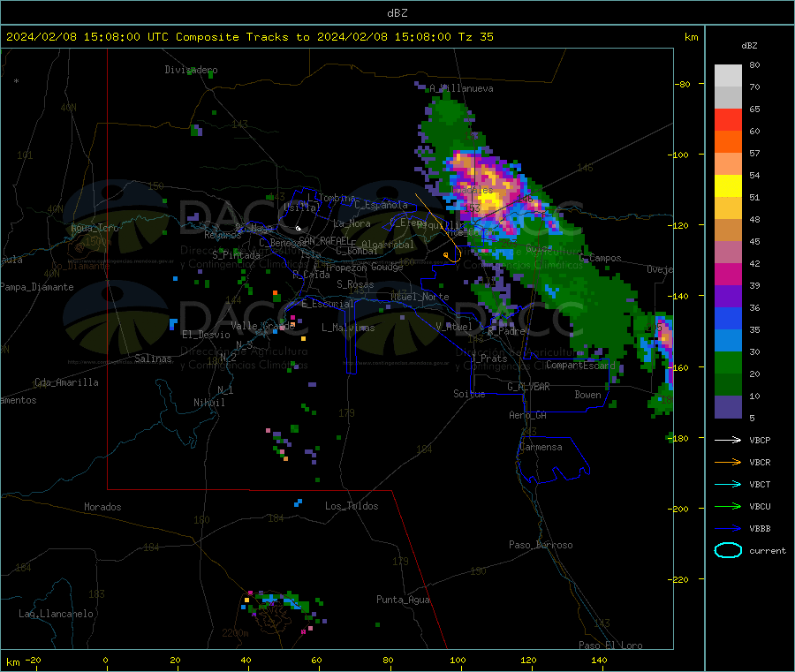Click the 'Paso_Barroso' map label
This screenshot has height=672, width=795.
click(541, 545)
